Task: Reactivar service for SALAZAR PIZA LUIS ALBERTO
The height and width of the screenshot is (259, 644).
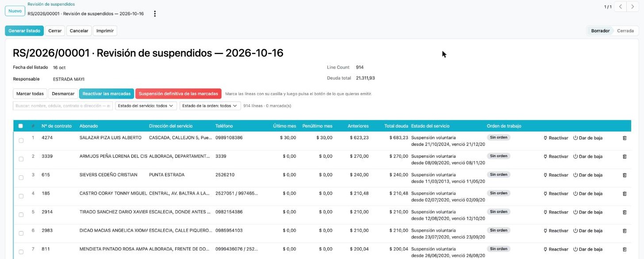Action: 556,138
